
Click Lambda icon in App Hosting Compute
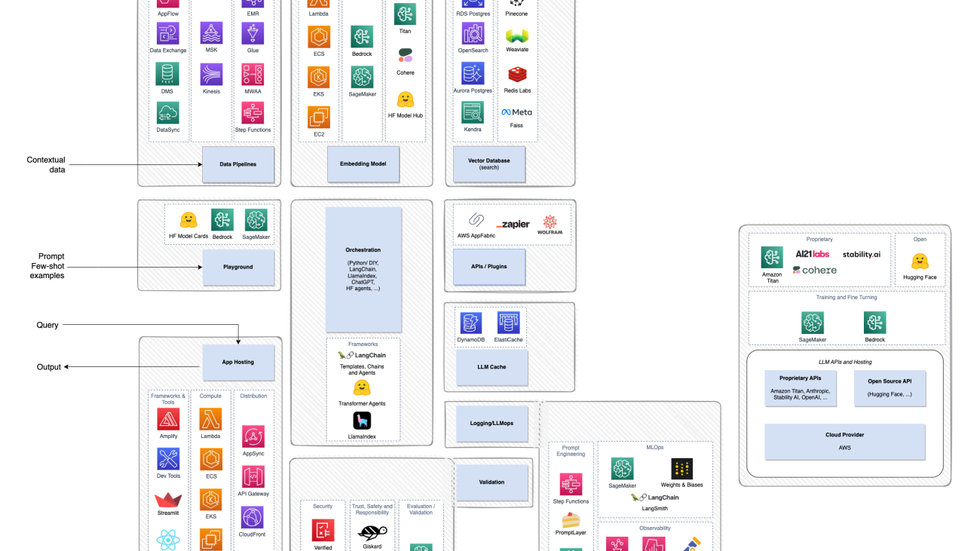(210, 419)
